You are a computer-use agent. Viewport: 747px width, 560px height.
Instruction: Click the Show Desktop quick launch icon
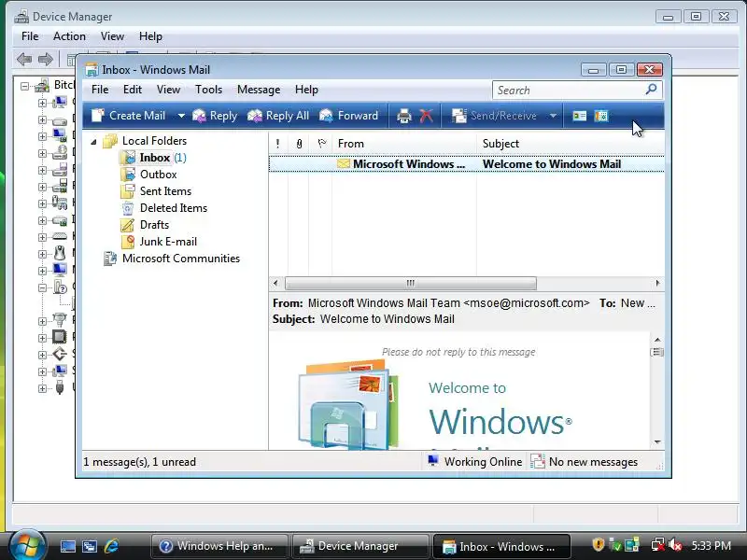67,546
